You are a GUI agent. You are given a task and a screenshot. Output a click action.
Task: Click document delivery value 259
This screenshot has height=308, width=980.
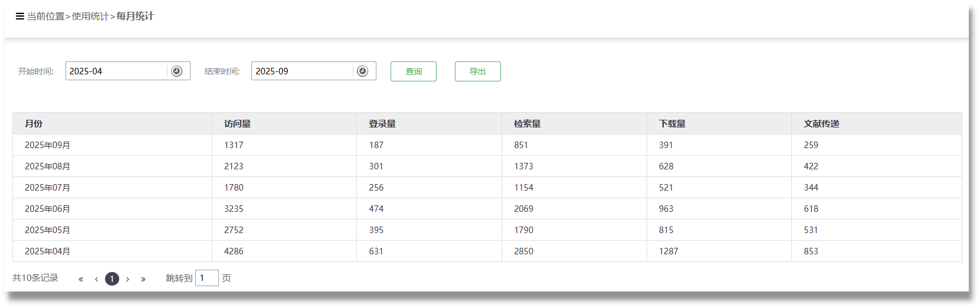click(x=811, y=145)
